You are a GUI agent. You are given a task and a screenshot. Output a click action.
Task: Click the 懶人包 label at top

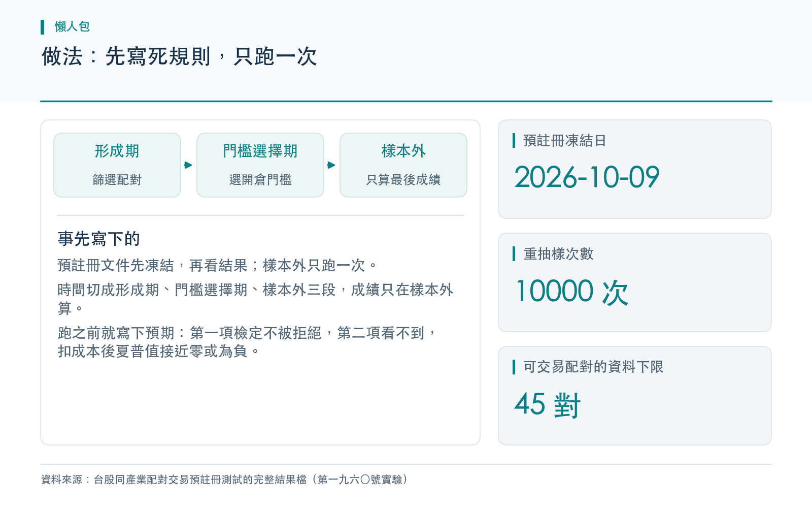point(73,26)
